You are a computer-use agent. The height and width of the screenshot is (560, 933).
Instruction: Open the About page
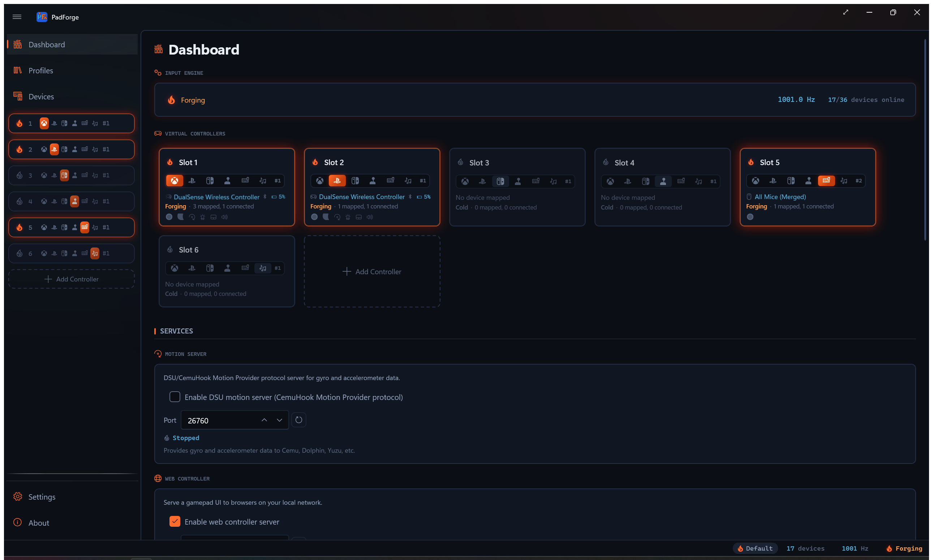tap(72, 523)
